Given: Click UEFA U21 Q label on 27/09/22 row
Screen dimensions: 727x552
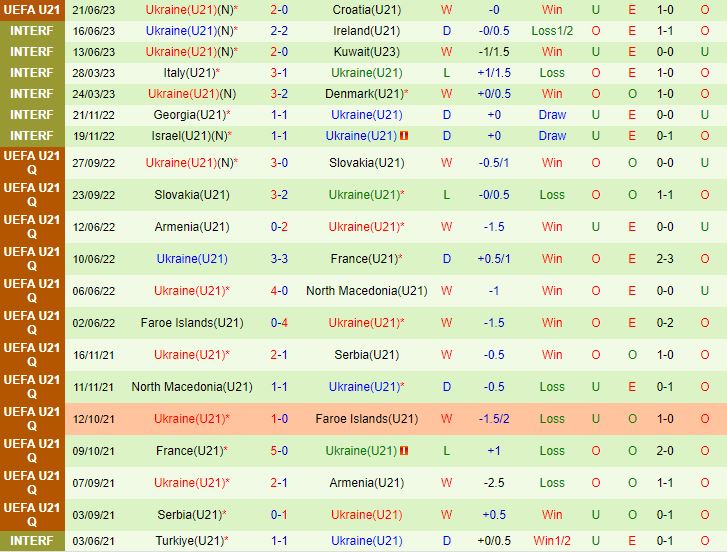Looking at the screenshot, I should pos(31,163).
